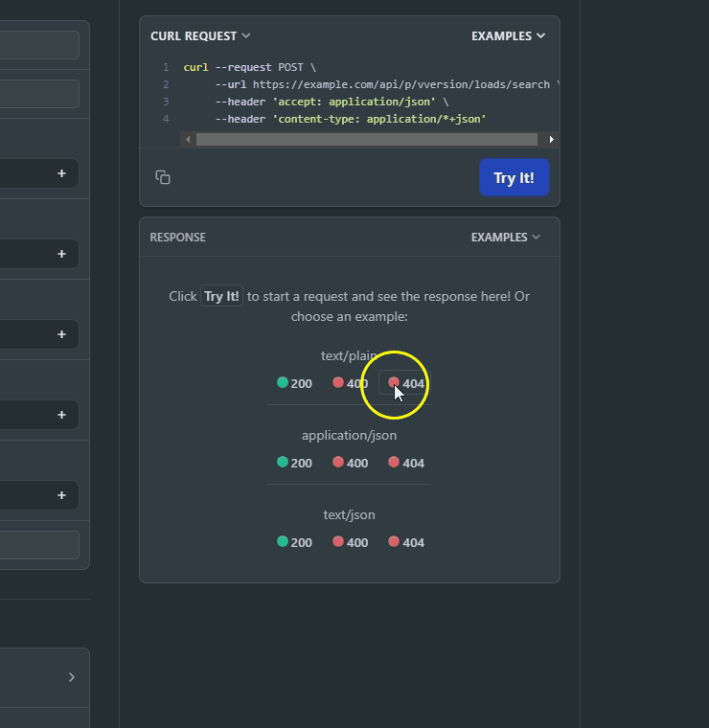This screenshot has width=709, height=728.
Task: Click the RESPONSE panel title
Action: tap(178, 238)
